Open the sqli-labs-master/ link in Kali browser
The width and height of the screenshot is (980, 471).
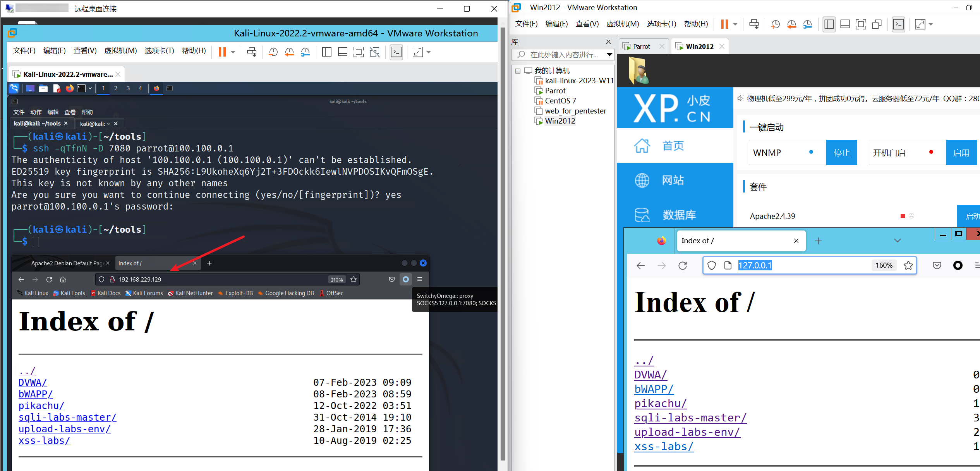pos(67,417)
